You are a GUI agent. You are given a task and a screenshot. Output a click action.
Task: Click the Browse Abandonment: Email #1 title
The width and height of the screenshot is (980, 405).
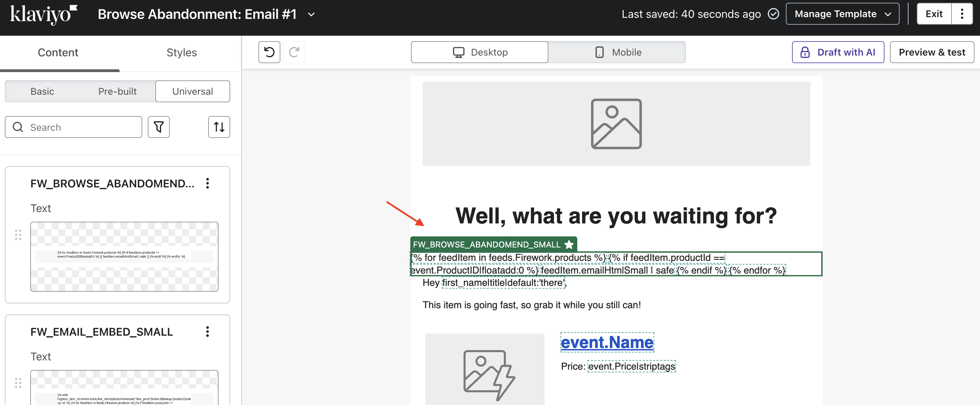(197, 14)
